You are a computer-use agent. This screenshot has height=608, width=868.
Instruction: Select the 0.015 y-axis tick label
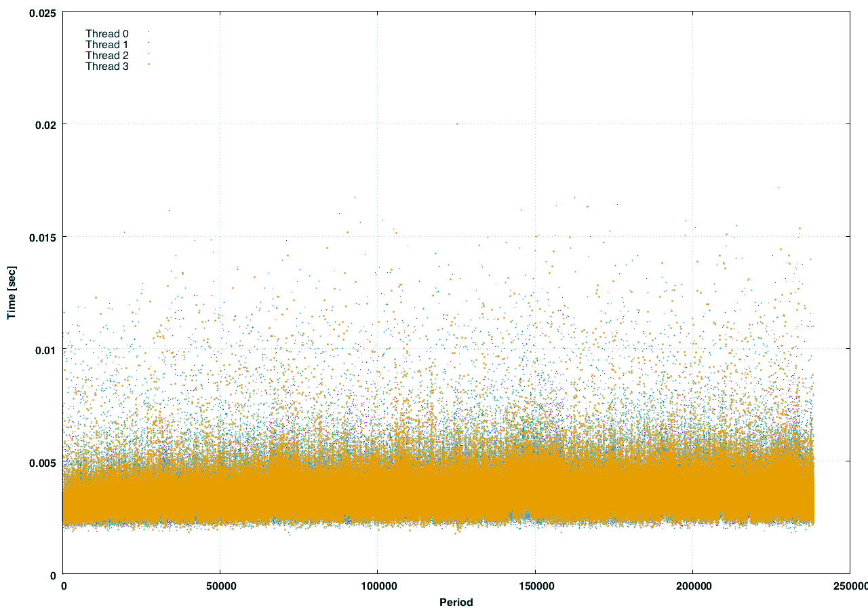[42, 237]
